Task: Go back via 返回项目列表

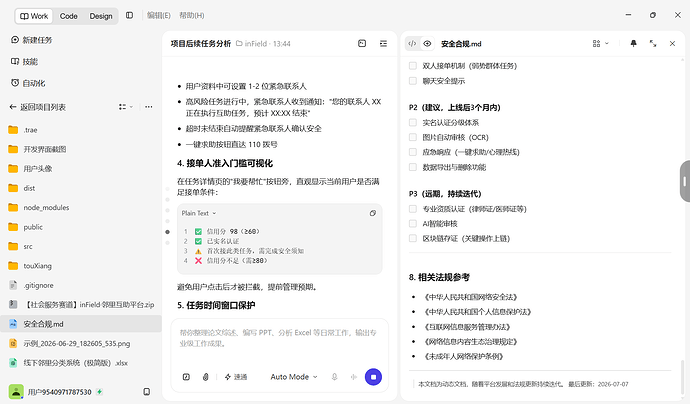Action: click(x=38, y=107)
